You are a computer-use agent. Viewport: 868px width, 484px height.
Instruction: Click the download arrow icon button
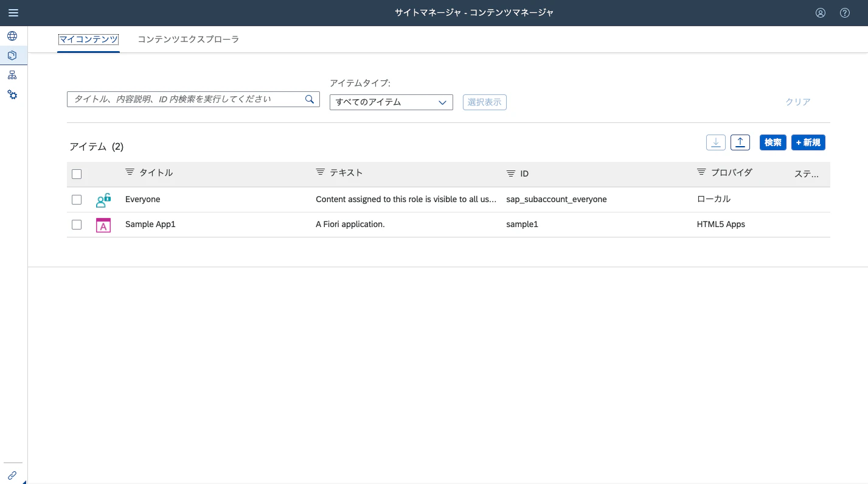click(716, 142)
